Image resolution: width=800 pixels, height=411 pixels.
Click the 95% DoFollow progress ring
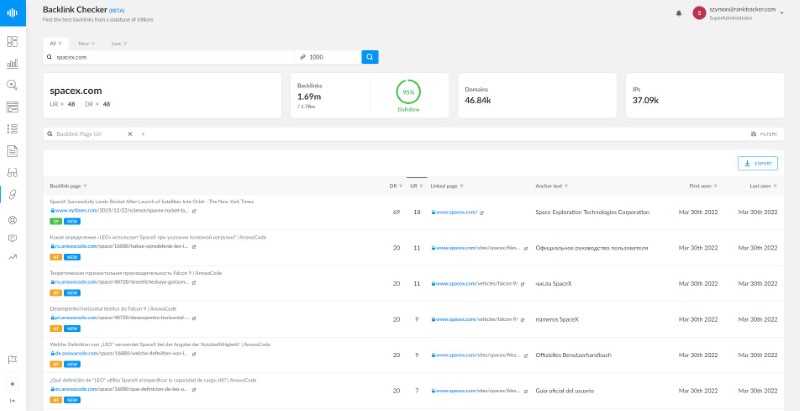point(408,92)
